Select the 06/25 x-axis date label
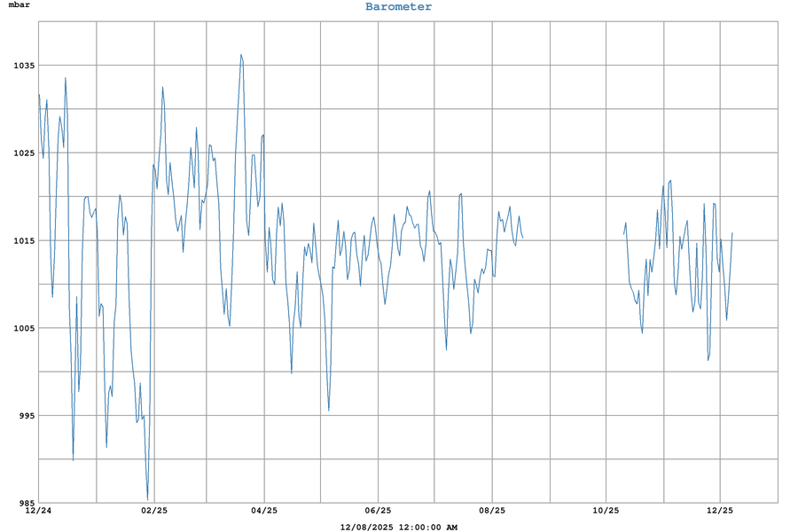This screenshot has height=532, width=798. 378,511
